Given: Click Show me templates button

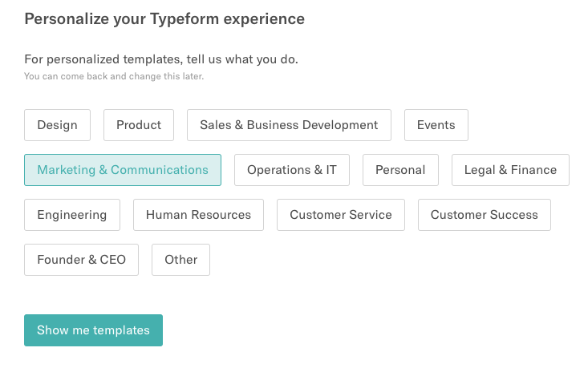Looking at the screenshot, I should click(x=93, y=330).
